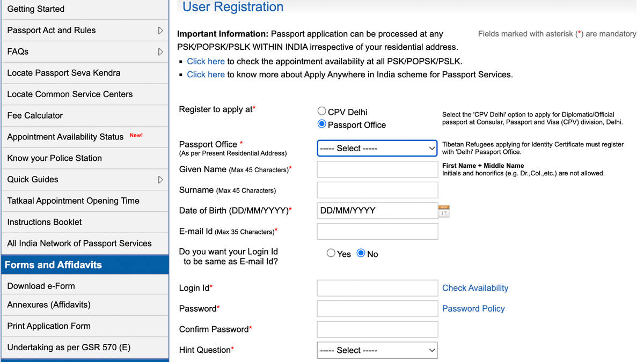This screenshot has width=644, height=362.
Task: Focus the Login Id input field
Action: coord(377,288)
